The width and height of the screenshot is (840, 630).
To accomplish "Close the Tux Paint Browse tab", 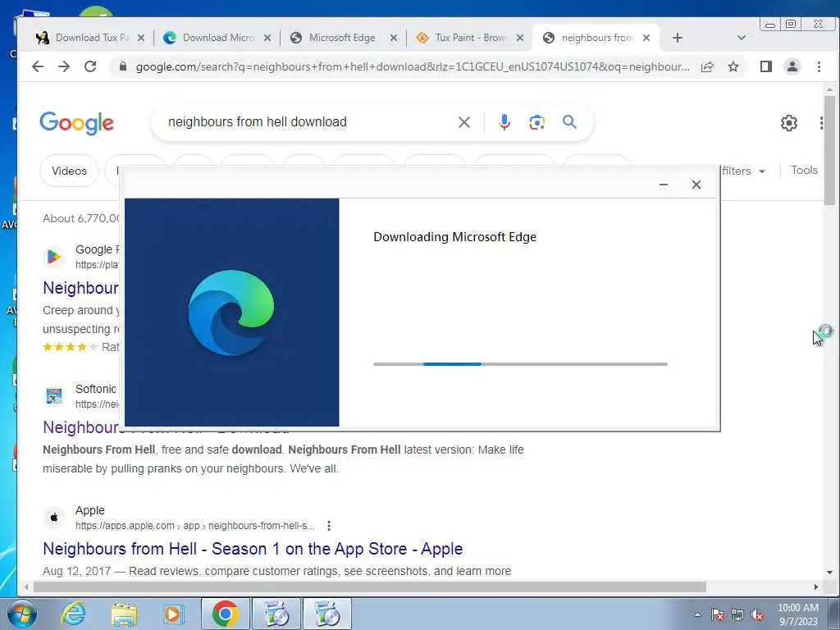I will [519, 38].
